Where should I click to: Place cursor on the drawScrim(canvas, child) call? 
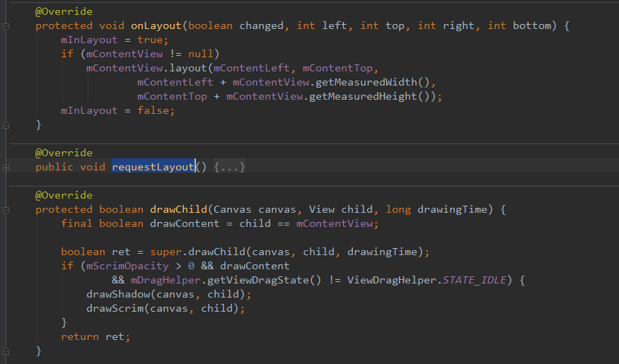click(166, 309)
